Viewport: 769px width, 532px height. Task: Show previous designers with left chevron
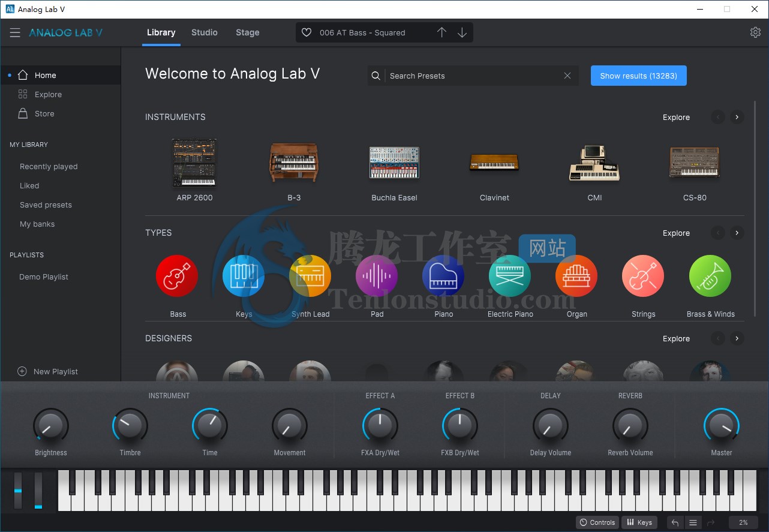pyautogui.click(x=718, y=338)
